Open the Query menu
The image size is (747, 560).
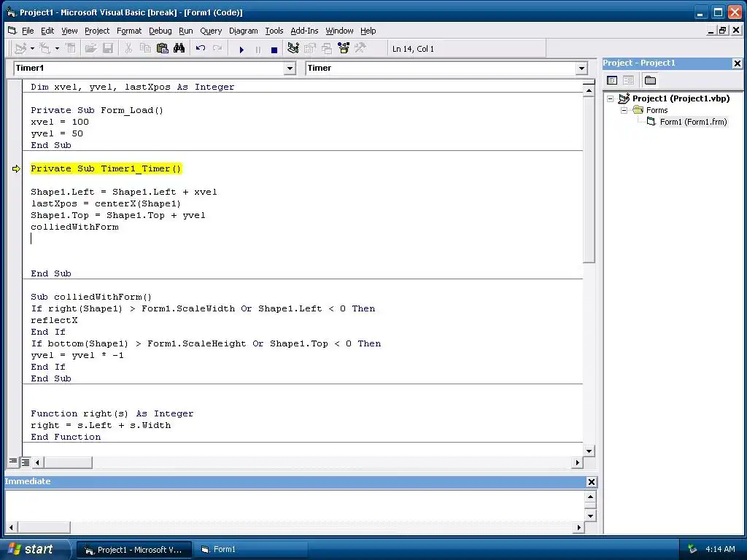pyautogui.click(x=211, y=31)
